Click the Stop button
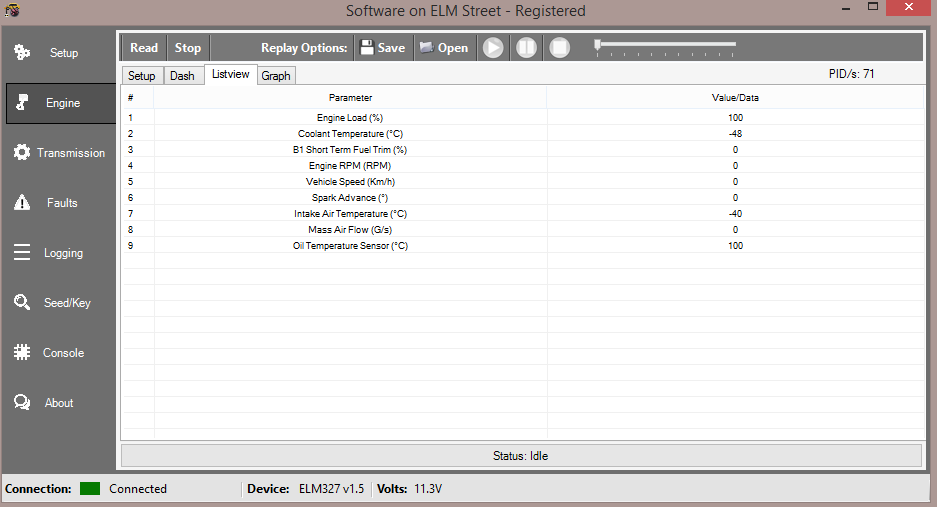The image size is (937, 507). 188,48
